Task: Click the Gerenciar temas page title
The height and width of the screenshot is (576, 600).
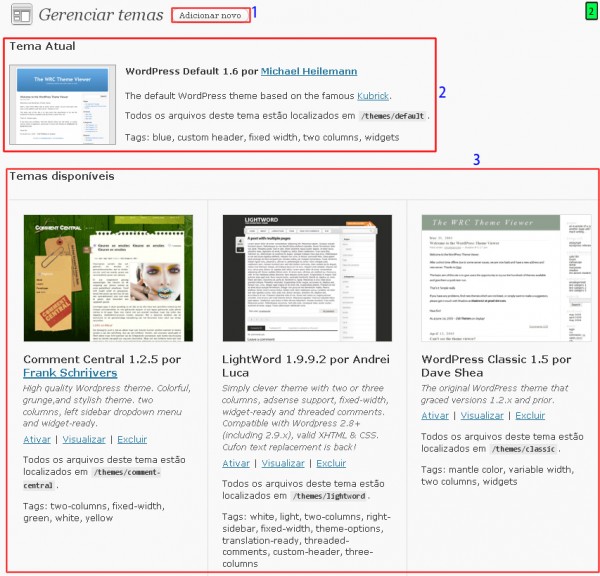Action: 101,15
